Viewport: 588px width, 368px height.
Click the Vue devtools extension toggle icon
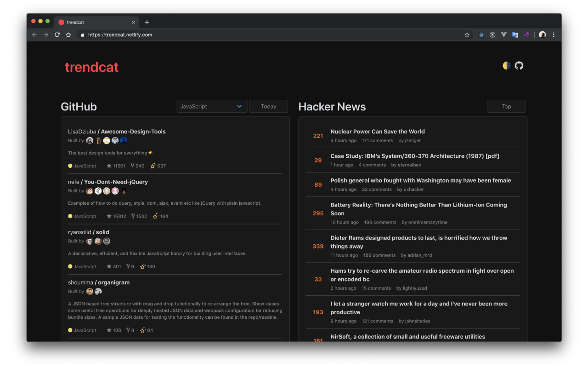click(x=503, y=34)
